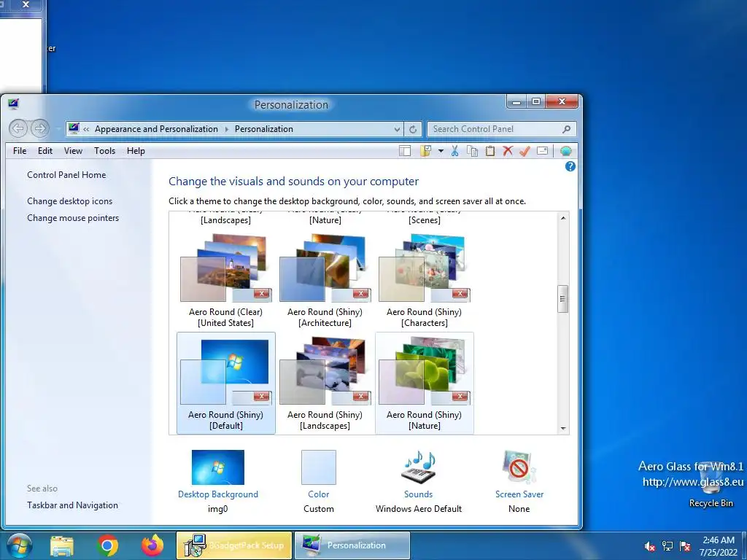This screenshot has height=560, width=747.
Task: Open File Explorer from taskbar
Action: click(62, 545)
